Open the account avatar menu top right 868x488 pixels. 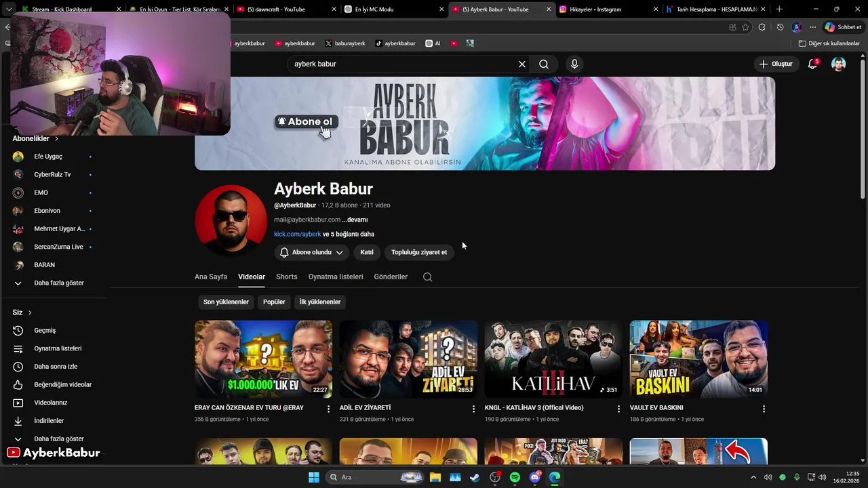(x=839, y=64)
